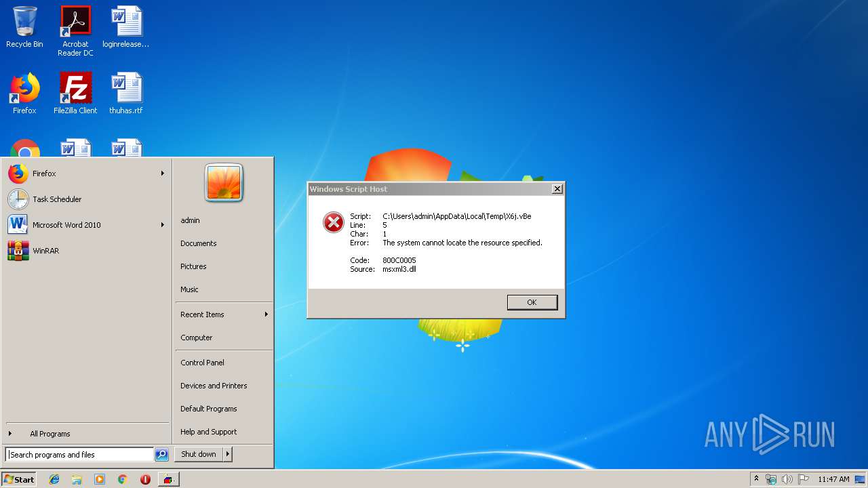Launch Firefox from Start menu
The height and width of the screenshot is (488, 868).
pyautogui.click(x=85, y=174)
